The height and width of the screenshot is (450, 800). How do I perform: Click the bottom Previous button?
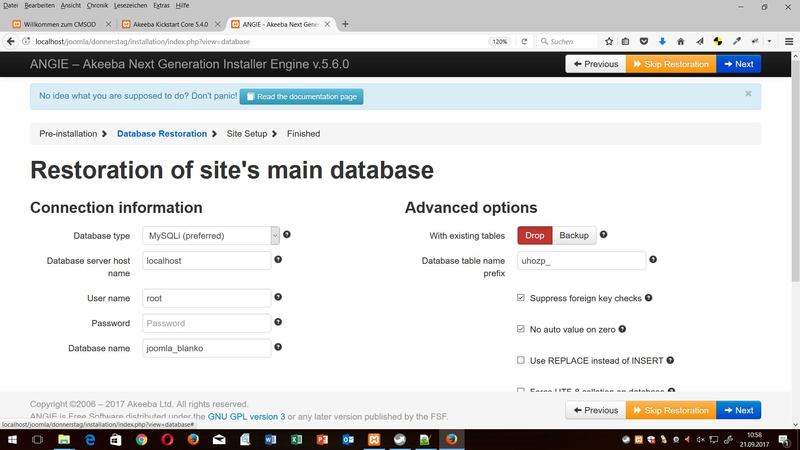(595, 410)
